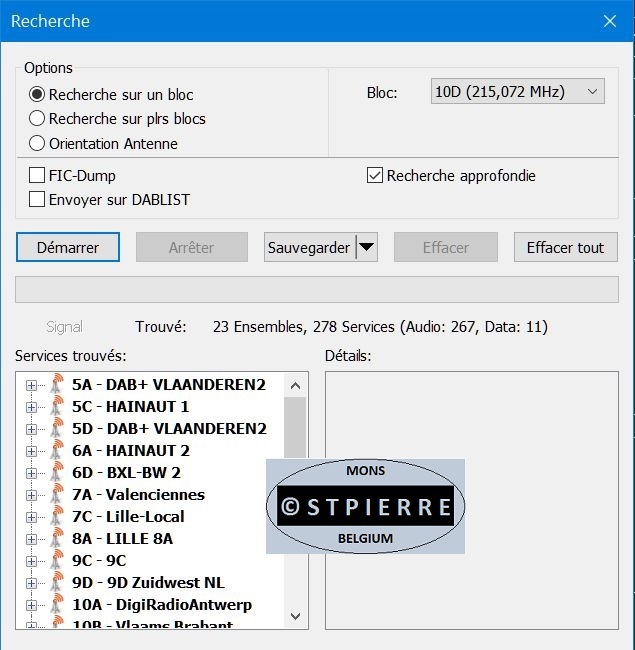Select '5C - HAINAUT 1' ensemble
The height and width of the screenshot is (650, 635).
(x=131, y=407)
